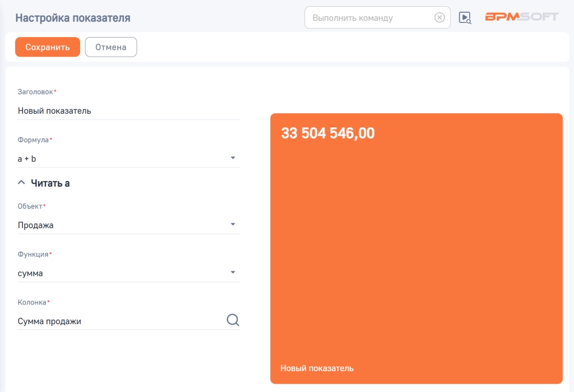The height and width of the screenshot is (392, 574).
Task: Click the clear icon in the command field
Action: point(439,17)
